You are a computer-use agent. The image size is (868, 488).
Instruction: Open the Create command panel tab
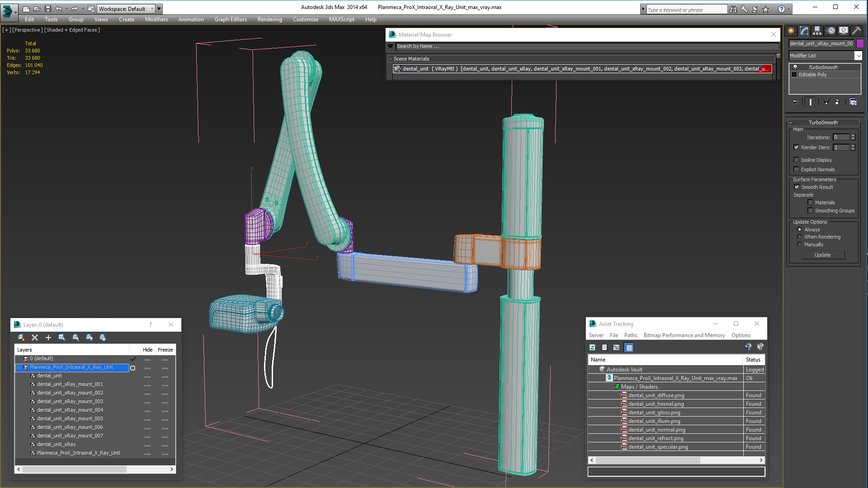(x=791, y=30)
